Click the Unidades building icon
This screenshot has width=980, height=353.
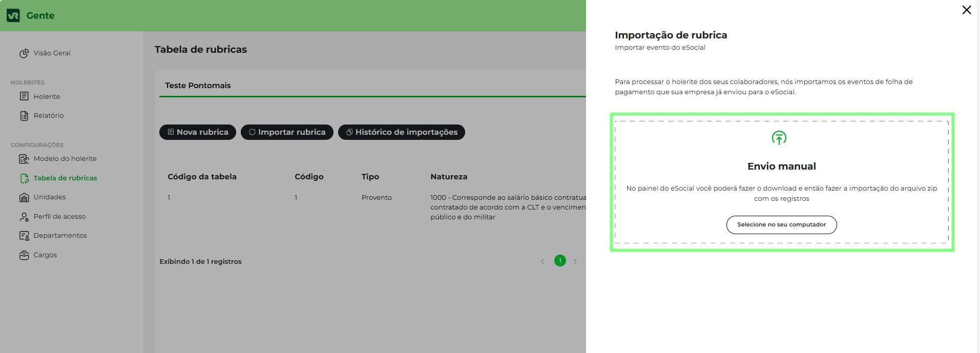pos(24,197)
